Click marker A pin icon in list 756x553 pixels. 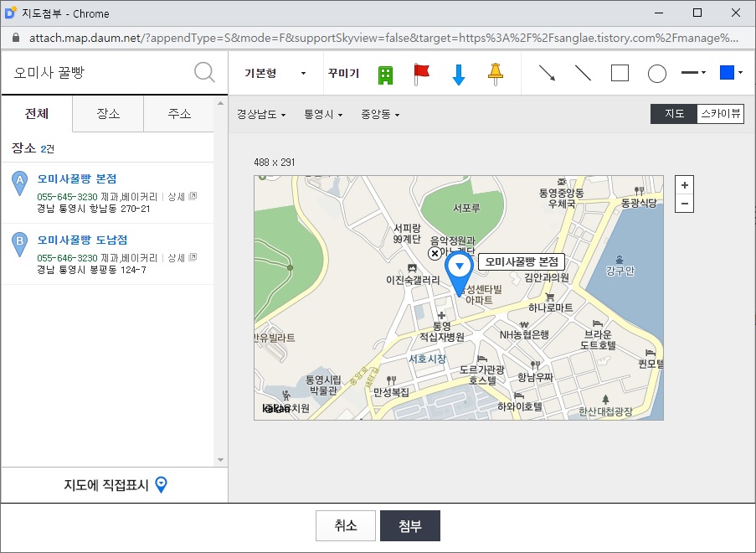(x=19, y=183)
